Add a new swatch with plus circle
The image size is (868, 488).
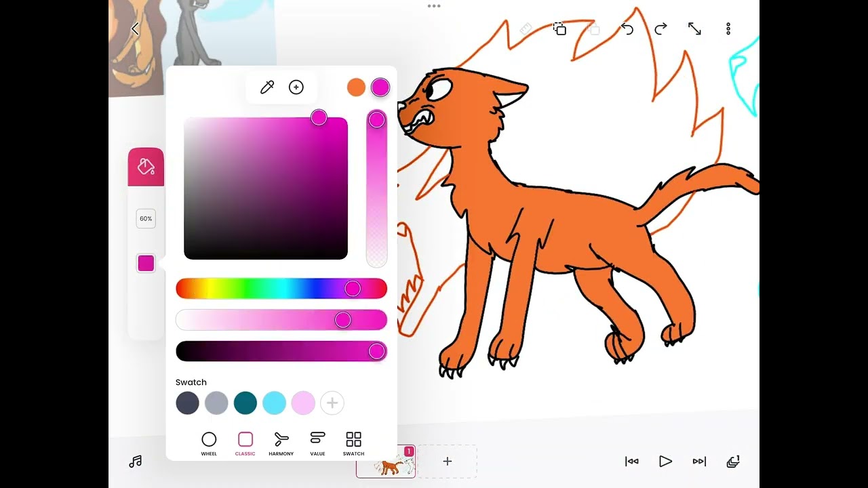332,403
